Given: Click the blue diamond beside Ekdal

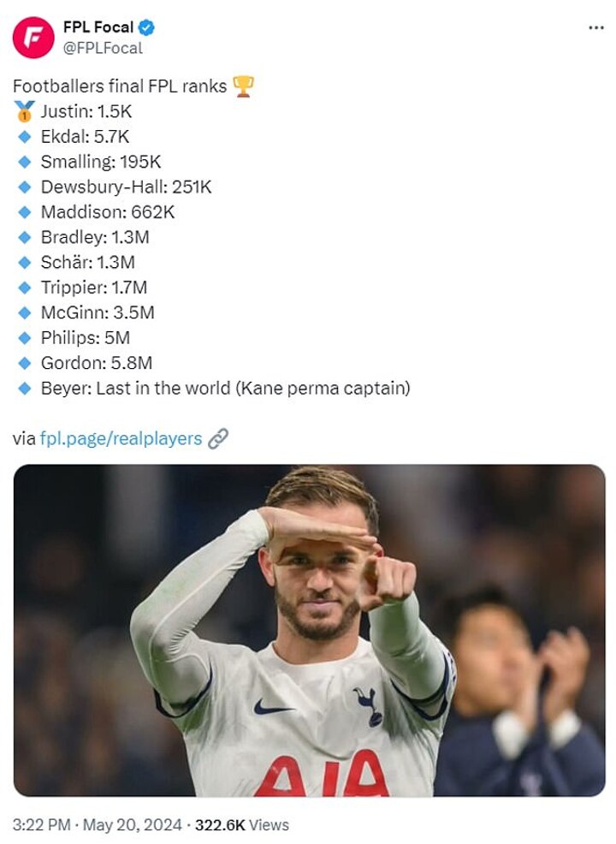Looking at the screenshot, I should click(25, 136).
